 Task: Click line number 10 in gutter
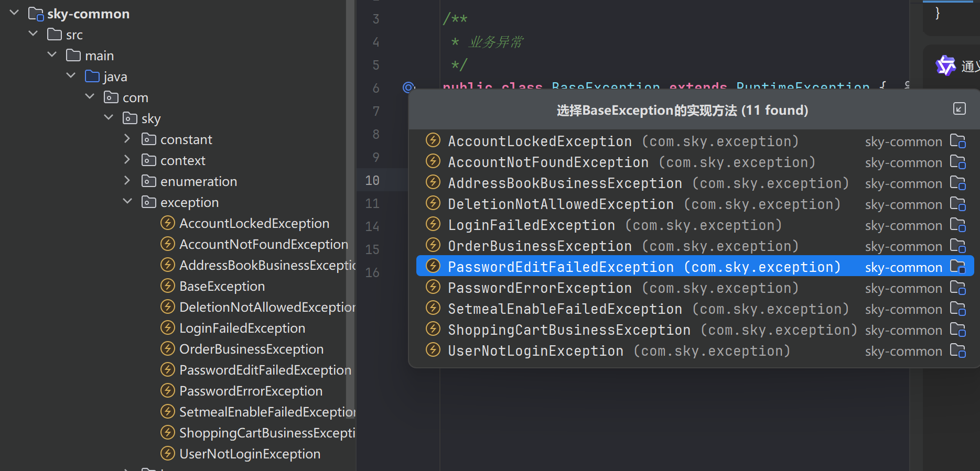point(372,180)
